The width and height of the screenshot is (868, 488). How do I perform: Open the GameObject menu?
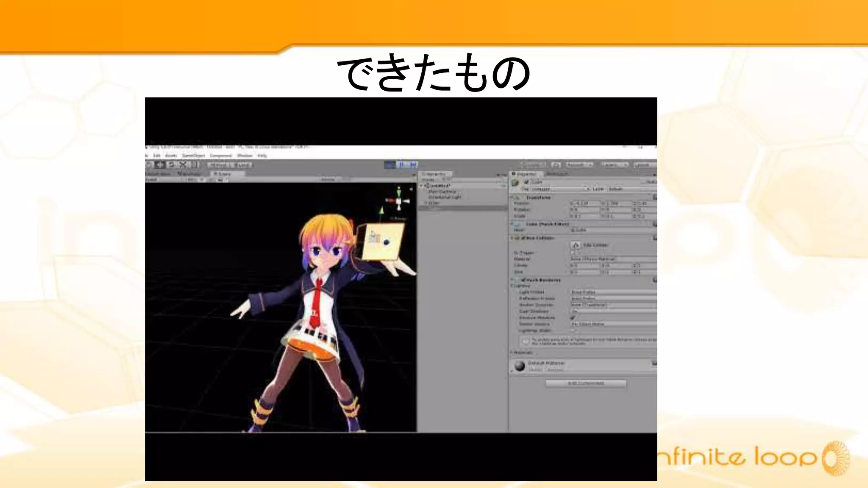[193, 156]
